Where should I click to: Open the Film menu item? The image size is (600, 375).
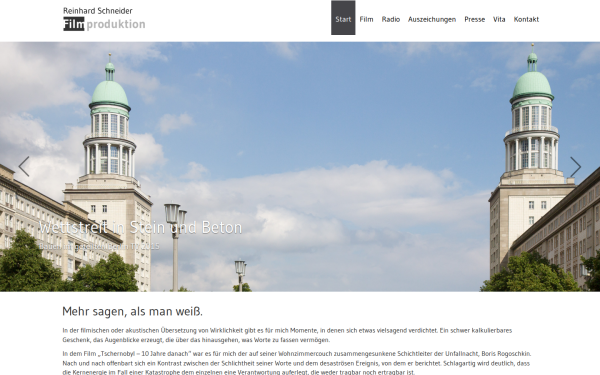tap(366, 19)
